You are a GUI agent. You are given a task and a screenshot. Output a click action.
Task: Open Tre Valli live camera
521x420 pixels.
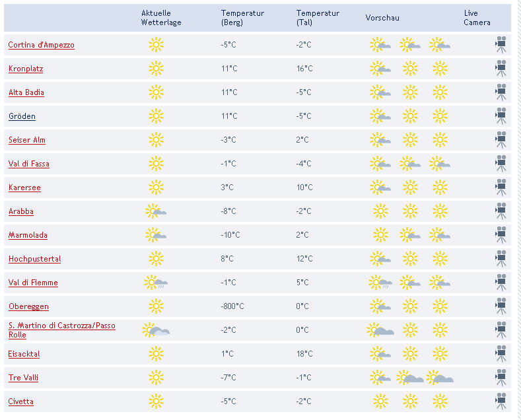[x=501, y=378]
